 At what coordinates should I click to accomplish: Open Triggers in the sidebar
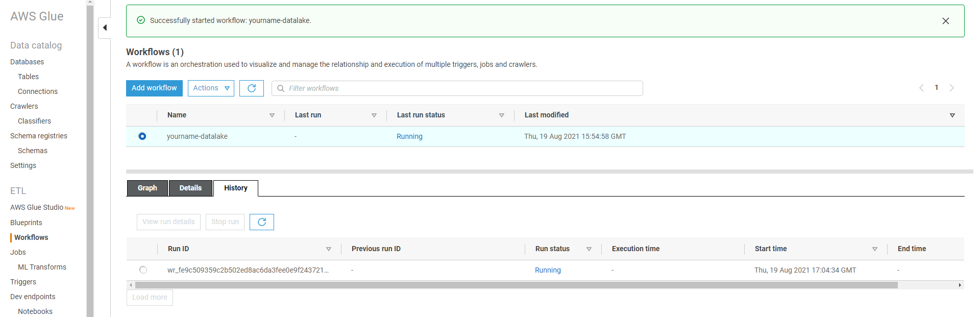pyautogui.click(x=23, y=282)
